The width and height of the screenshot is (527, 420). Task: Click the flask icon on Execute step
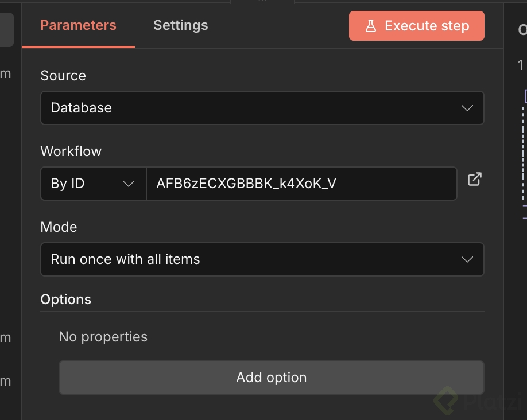point(371,26)
